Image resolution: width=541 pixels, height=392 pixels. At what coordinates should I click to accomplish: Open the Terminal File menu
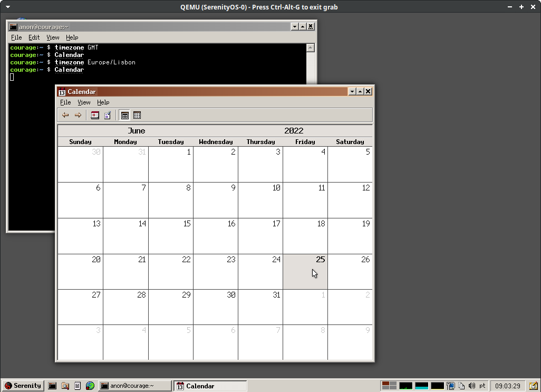pos(16,37)
